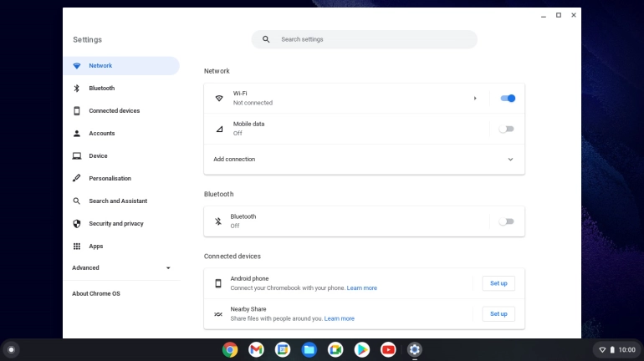644x361 pixels.
Task: Open Wi-Fi details with the arrow
Action: coord(475,99)
